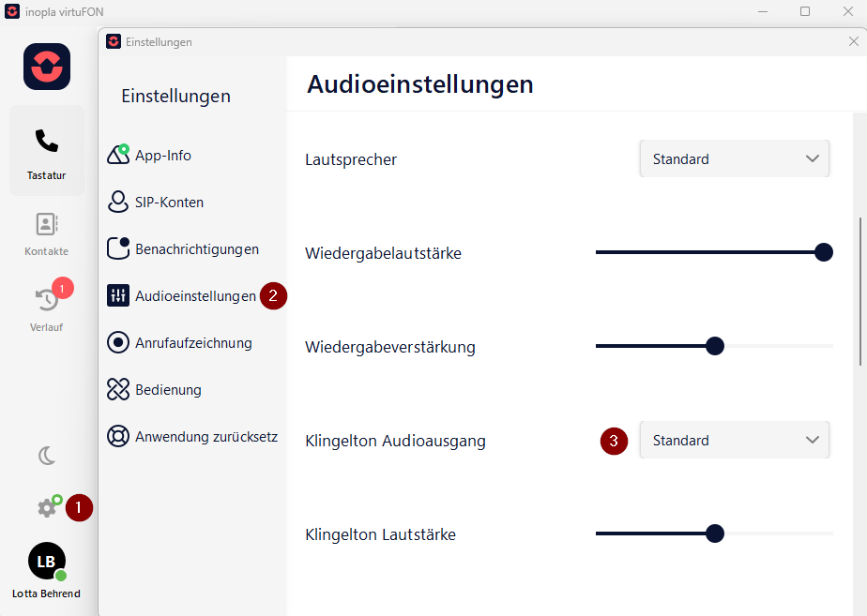The height and width of the screenshot is (616, 867).
Task: Select Anwendung zurücksetzen option
Action: (x=192, y=436)
